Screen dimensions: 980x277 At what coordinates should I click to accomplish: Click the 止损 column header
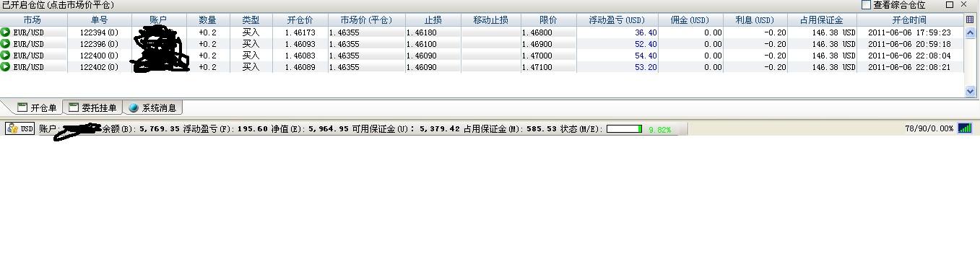click(x=433, y=20)
